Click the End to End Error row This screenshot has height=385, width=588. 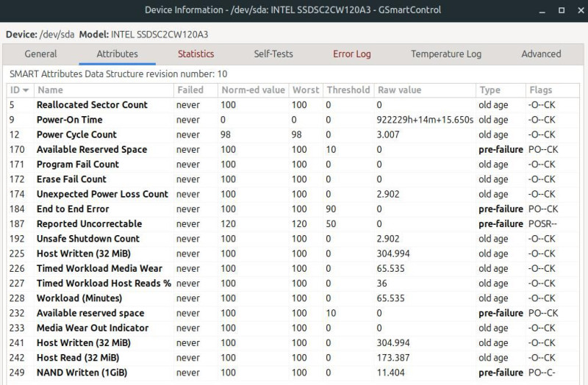[293, 209]
